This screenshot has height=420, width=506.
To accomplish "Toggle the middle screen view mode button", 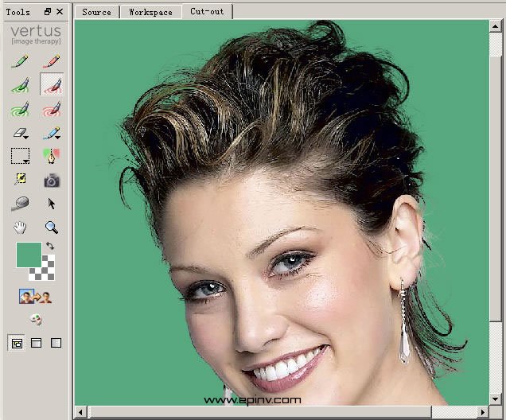I will click(36, 344).
